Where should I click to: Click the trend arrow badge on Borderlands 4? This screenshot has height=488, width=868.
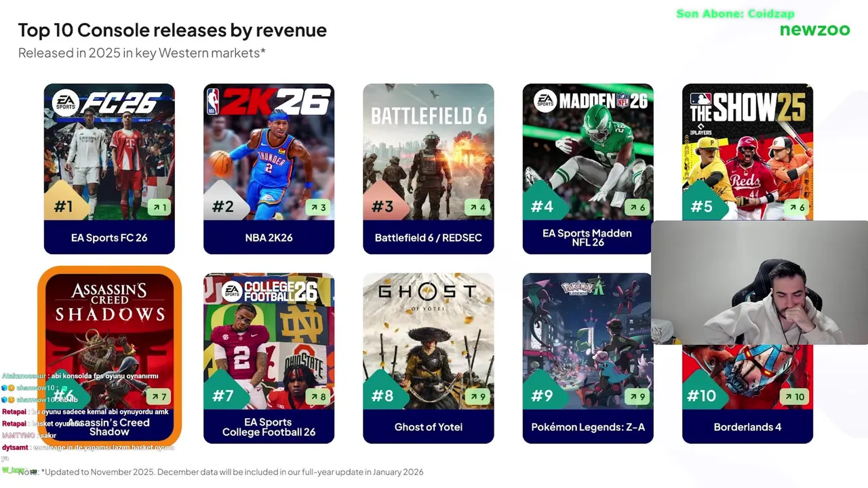pyautogui.click(x=796, y=396)
